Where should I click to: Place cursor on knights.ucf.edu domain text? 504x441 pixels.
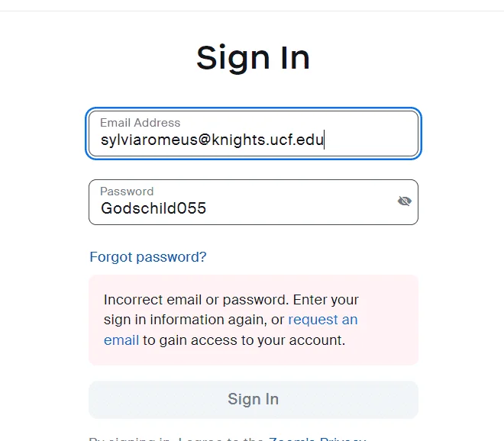[x=267, y=140]
